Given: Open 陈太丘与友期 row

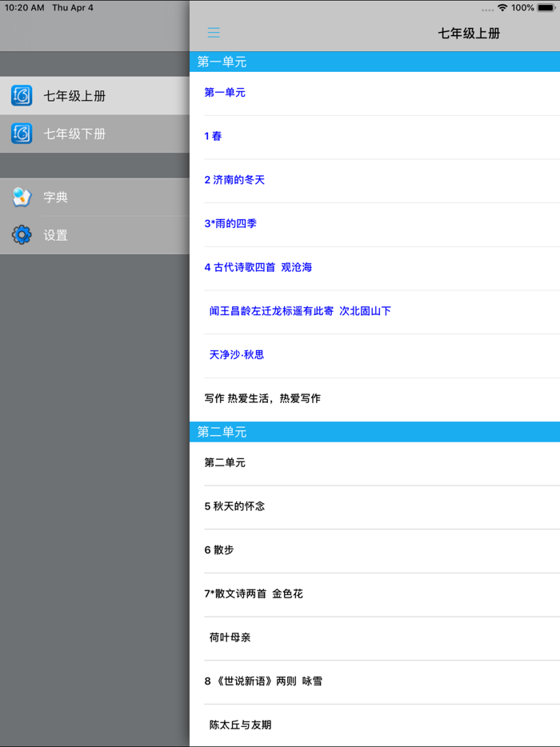Looking at the screenshot, I should 374,725.
